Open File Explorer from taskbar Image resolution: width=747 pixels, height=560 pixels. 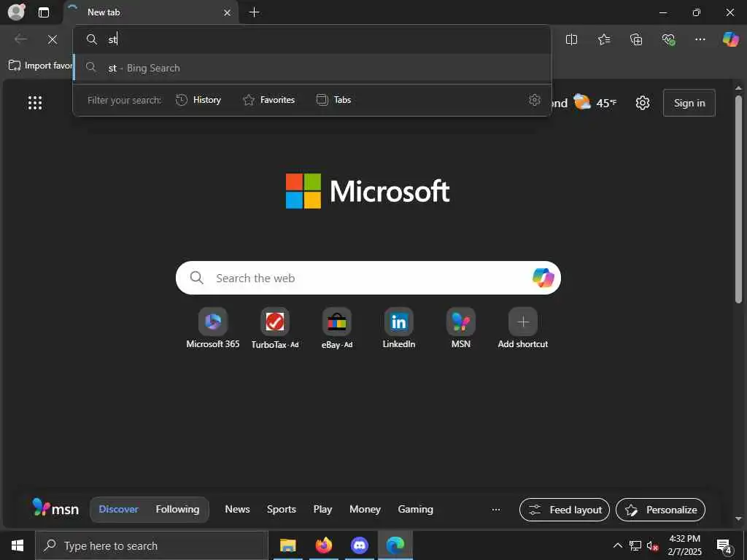point(287,545)
